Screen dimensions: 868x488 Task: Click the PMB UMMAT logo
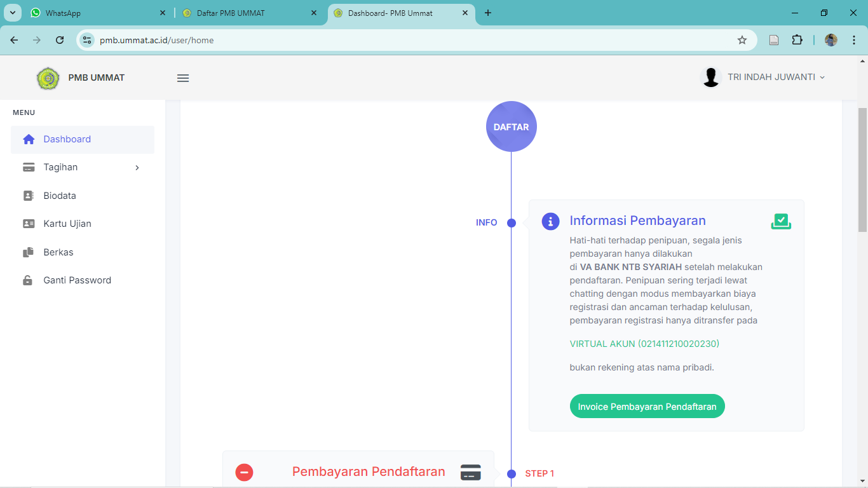click(48, 78)
